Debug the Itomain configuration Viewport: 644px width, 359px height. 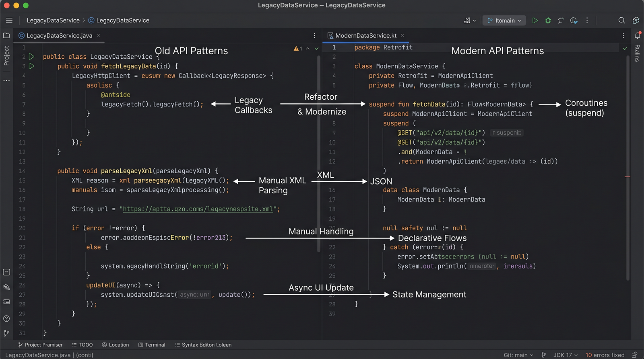click(x=548, y=21)
